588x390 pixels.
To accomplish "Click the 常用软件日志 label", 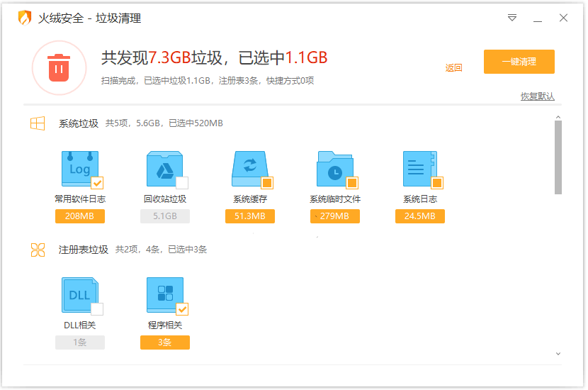I will click(x=80, y=199).
